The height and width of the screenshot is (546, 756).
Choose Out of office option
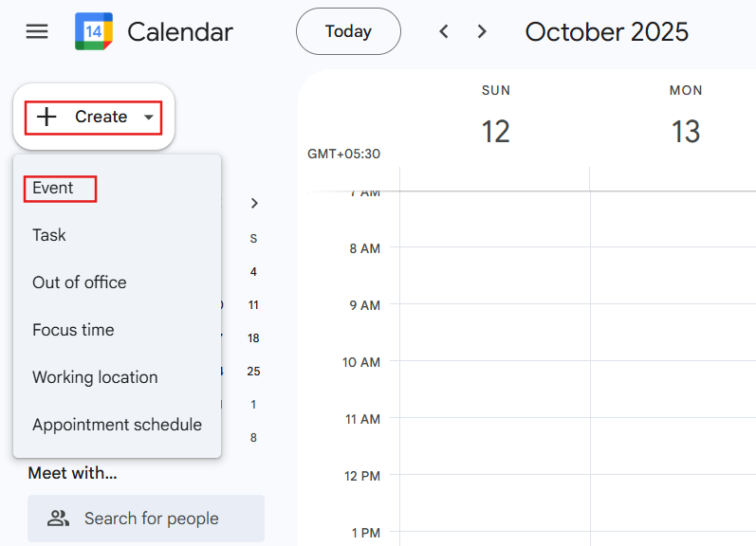tap(79, 282)
